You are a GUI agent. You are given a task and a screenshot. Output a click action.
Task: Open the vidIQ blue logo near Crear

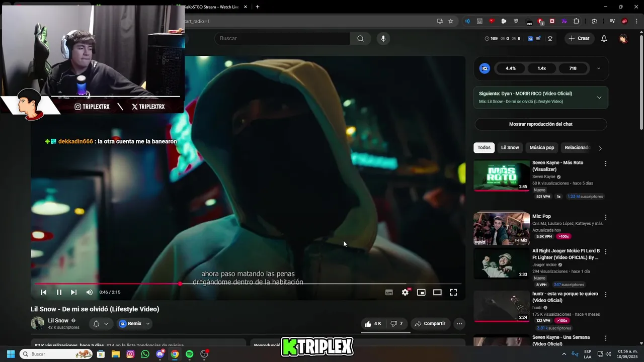point(530,38)
